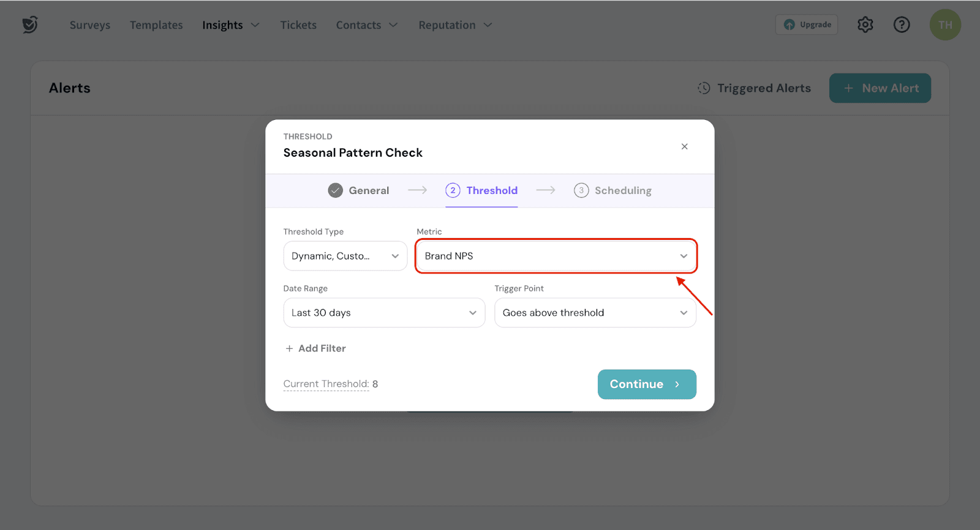Open the help question mark icon
The width and height of the screenshot is (980, 530).
tap(901, 24)
